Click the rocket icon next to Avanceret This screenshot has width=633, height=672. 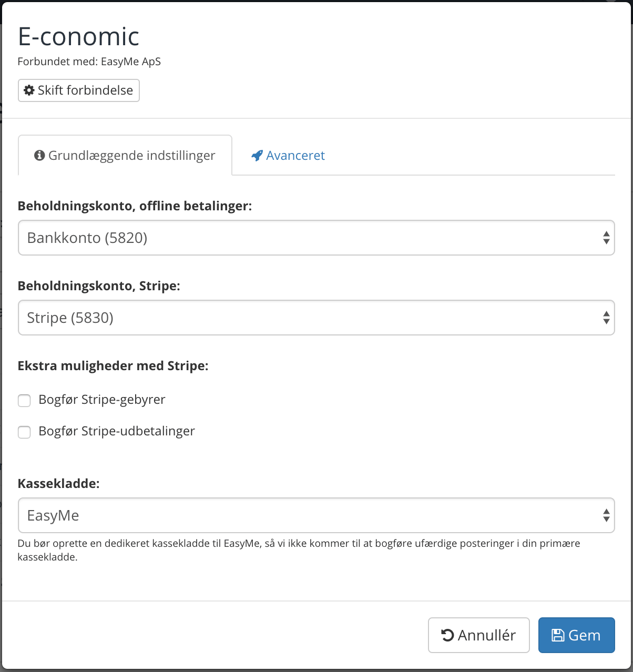pos(256,155)
